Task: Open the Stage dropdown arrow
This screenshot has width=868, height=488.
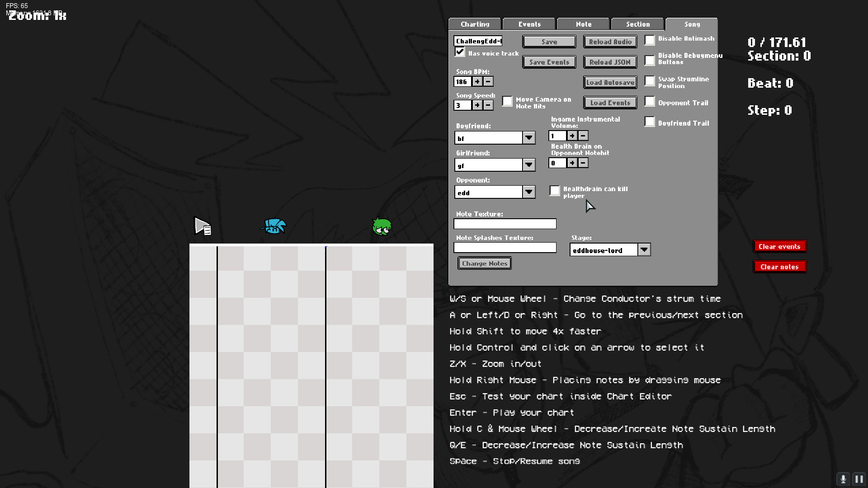Action: pos(644,249)
